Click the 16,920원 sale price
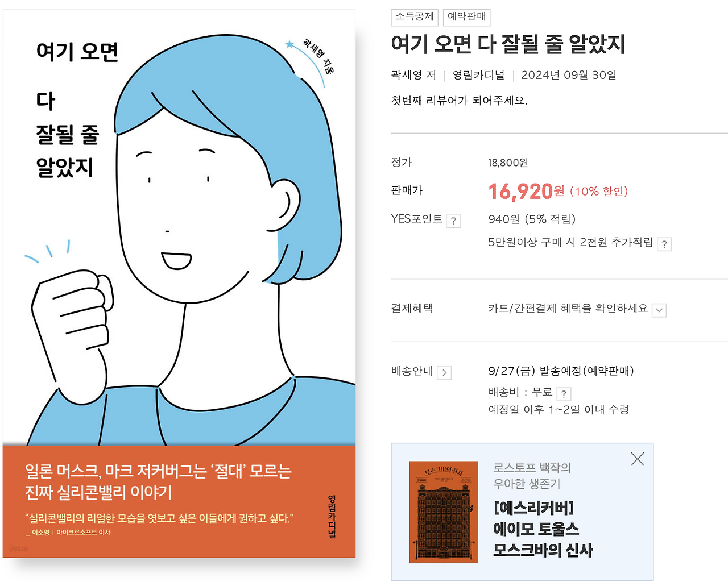Image resolution: width=728 pixels, height=582 pixels. (x=526, y=192)
